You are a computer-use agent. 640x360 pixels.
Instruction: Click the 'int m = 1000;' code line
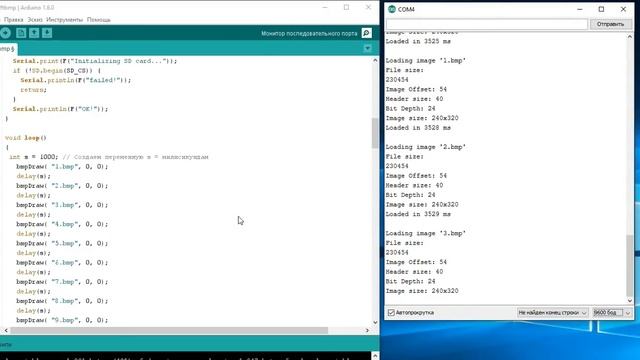pos(109,157)
